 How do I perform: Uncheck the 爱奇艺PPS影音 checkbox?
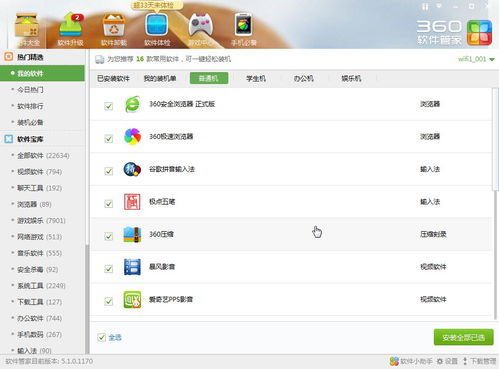[x=108, y=301]
